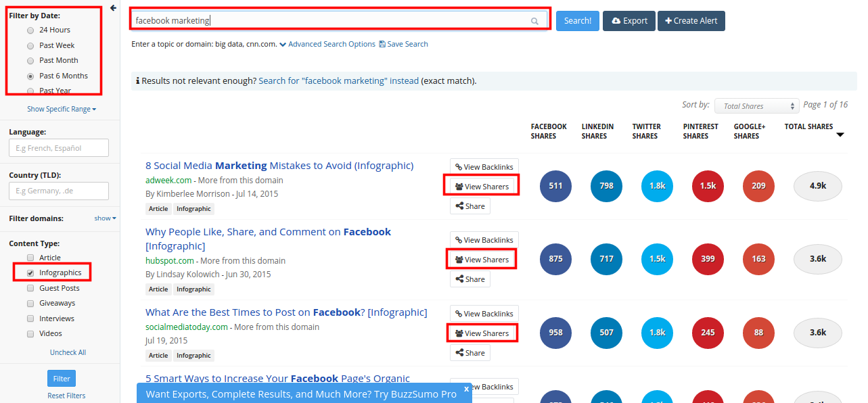Click the Filter button
868x403 pixels.
point(62,378)
